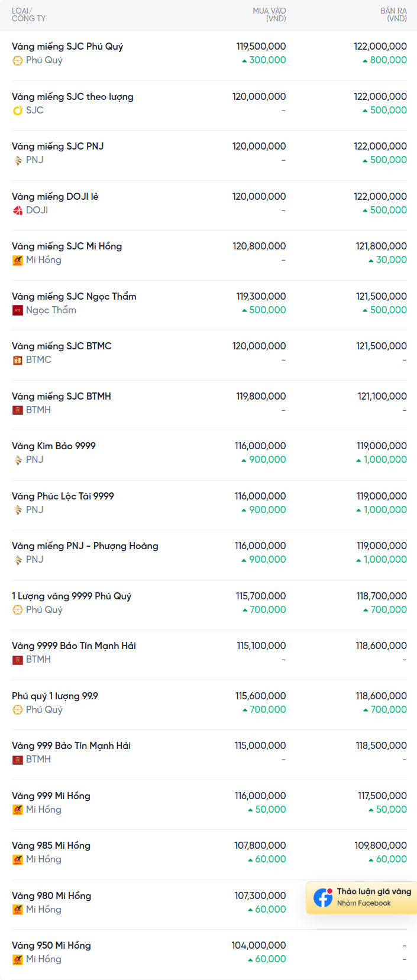Click the SJC company logo icon
Image resolution: width=417 pixels, height=980 pixels.
(18, 111)
